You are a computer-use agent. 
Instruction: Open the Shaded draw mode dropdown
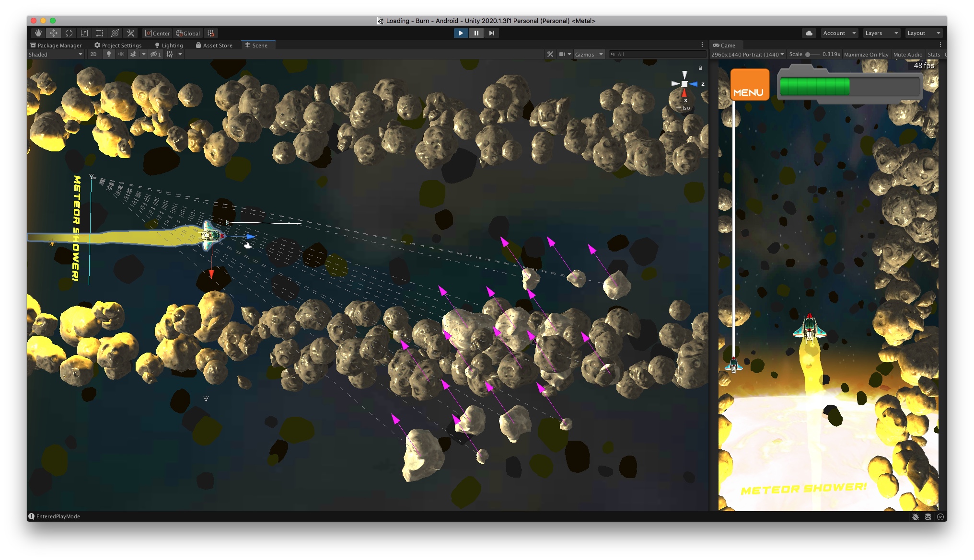point(56,54)
